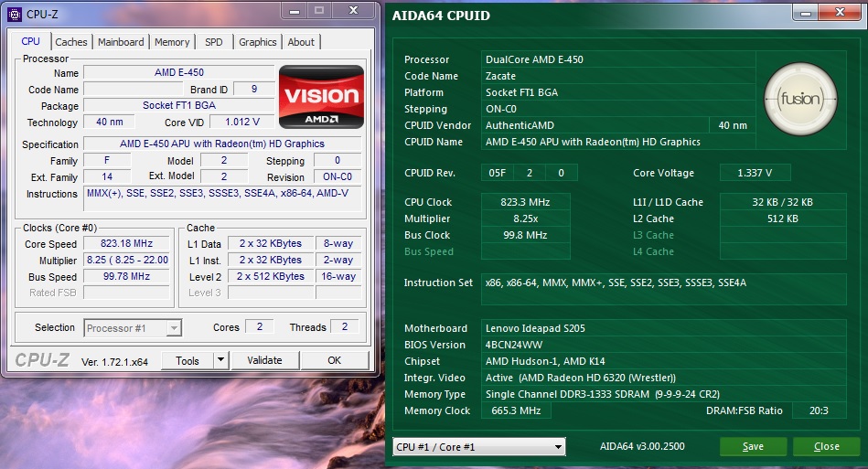Click the Brand ID value '9'

tap(254, 89)
